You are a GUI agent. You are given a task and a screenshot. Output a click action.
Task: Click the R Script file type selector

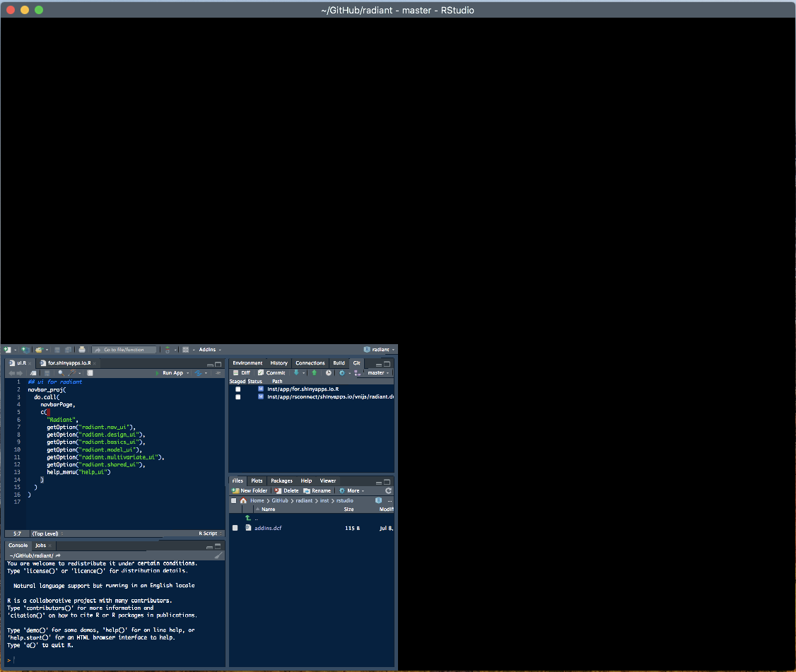[210, 534]
